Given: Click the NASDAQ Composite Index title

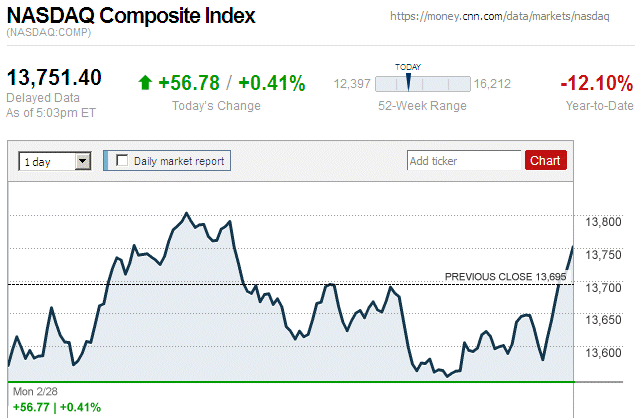Looking at the screenshot, I should click(131, 16).
